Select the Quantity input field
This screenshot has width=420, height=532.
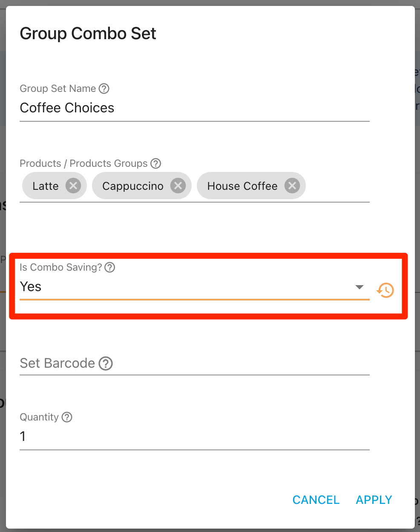click(194, 436)
